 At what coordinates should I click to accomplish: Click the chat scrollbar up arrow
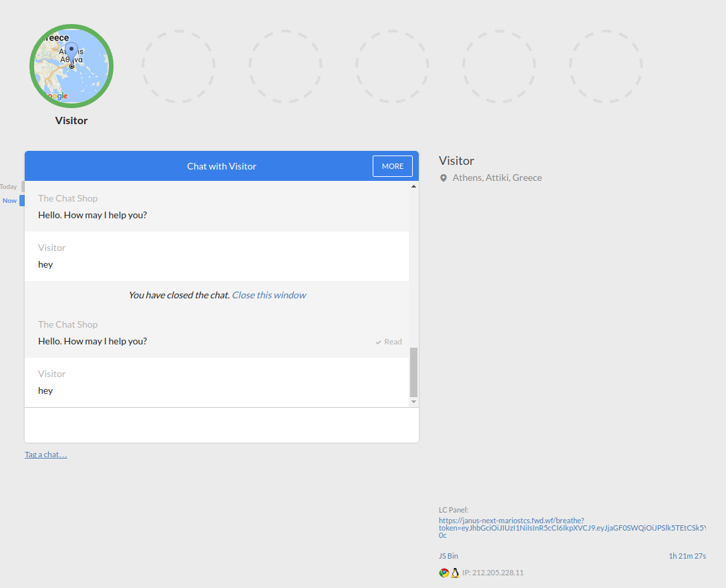click(x=413, y=186)
